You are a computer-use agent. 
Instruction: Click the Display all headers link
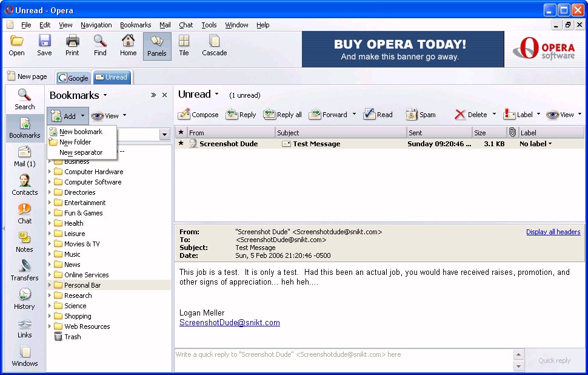click(x=553, y=232)
